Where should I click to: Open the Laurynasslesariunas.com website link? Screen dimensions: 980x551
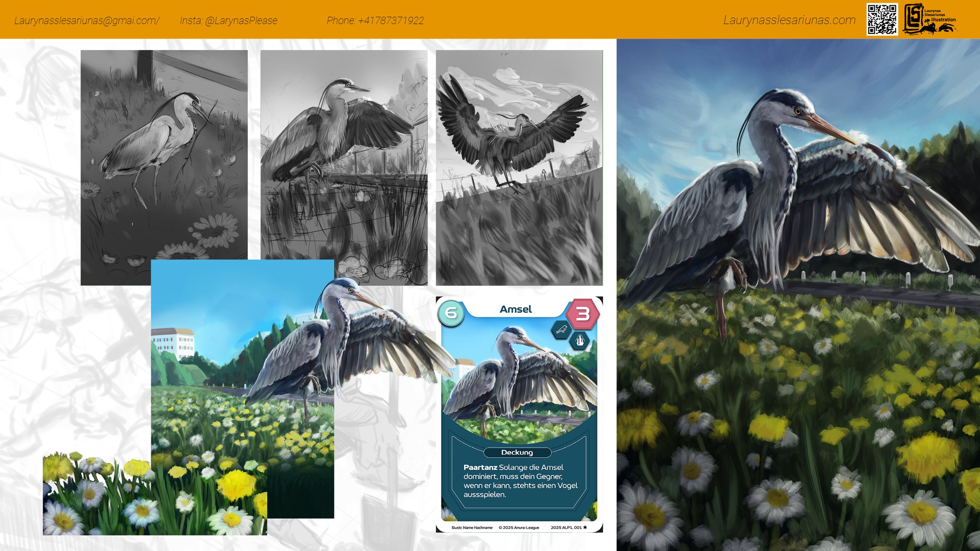tap(789, 20)
